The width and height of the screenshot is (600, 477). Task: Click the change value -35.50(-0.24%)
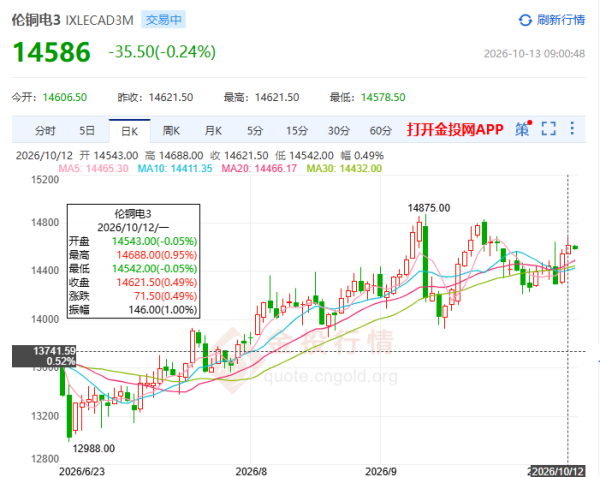click(x=162, y=52)
